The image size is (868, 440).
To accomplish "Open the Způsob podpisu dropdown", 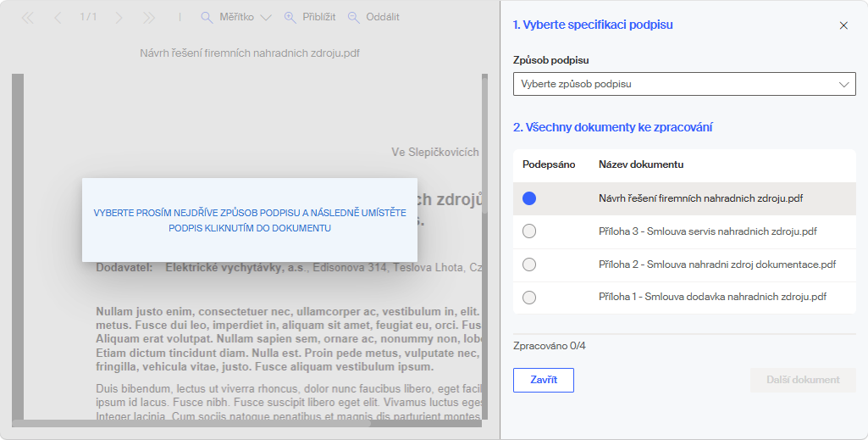I will pyautogui.click(x=684, y=84).
